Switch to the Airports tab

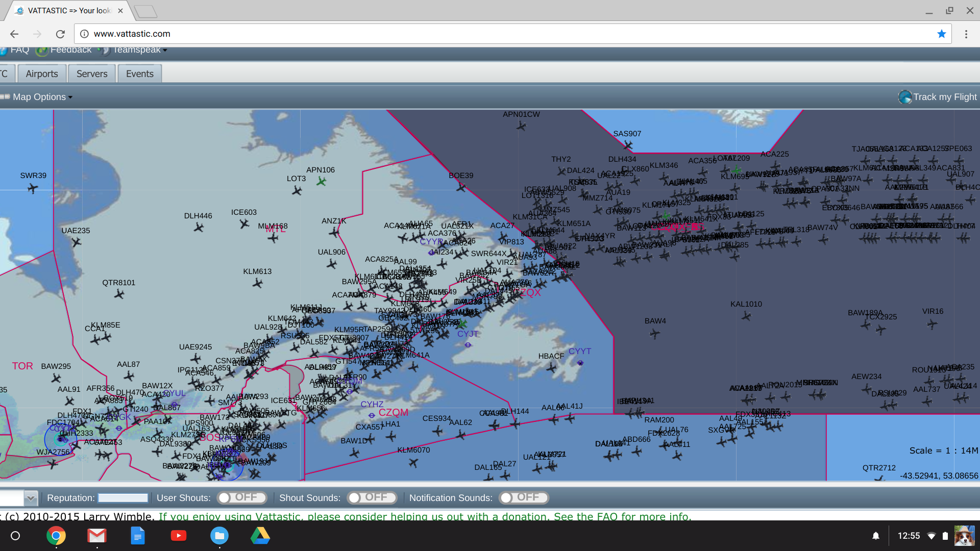(42, 74)
